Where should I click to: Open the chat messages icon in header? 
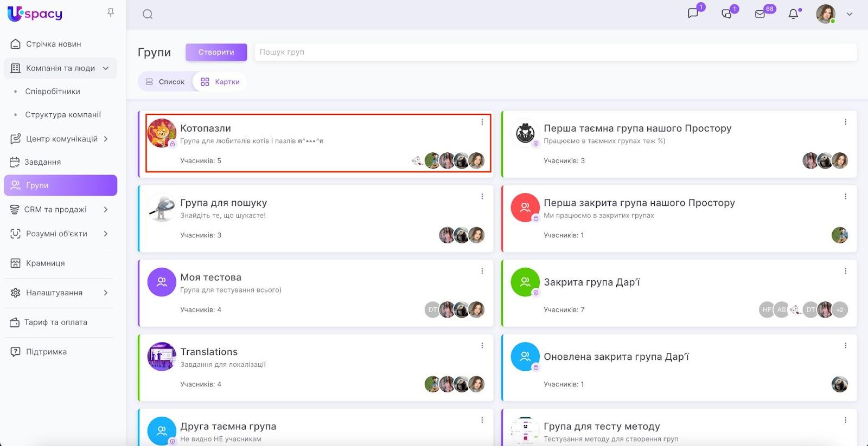click(x=693, y=14)
